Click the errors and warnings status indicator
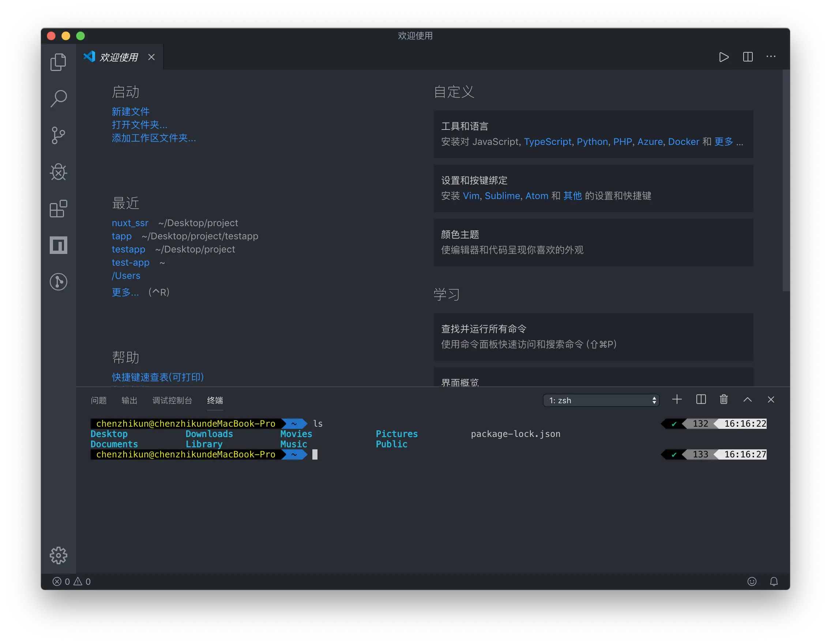Viewport: 831px width, 644px height. 72,581
